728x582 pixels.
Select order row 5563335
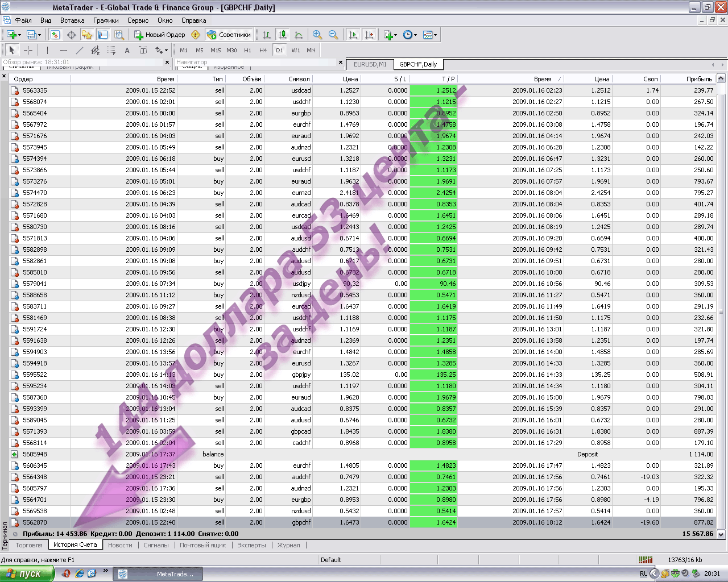tap(362, 90)
